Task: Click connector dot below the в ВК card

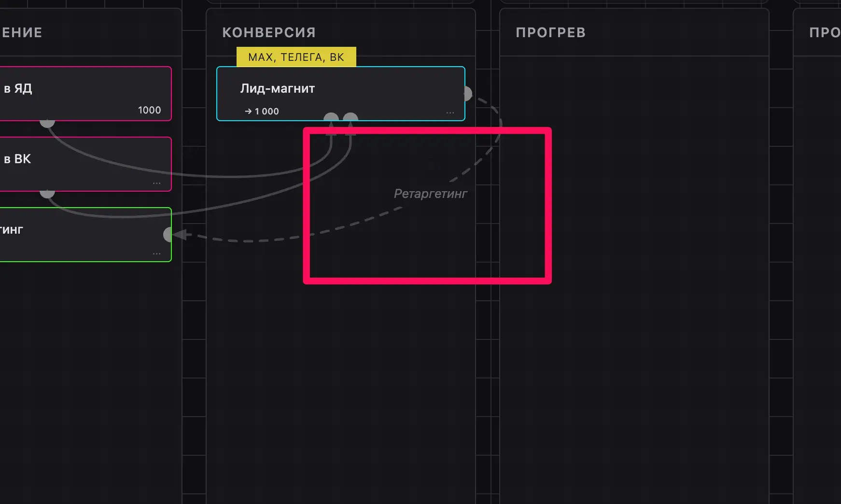Action: pos(47,193)
